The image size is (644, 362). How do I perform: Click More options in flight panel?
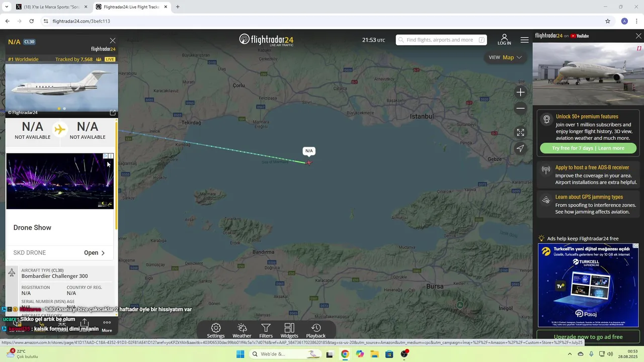pos(107,326)
